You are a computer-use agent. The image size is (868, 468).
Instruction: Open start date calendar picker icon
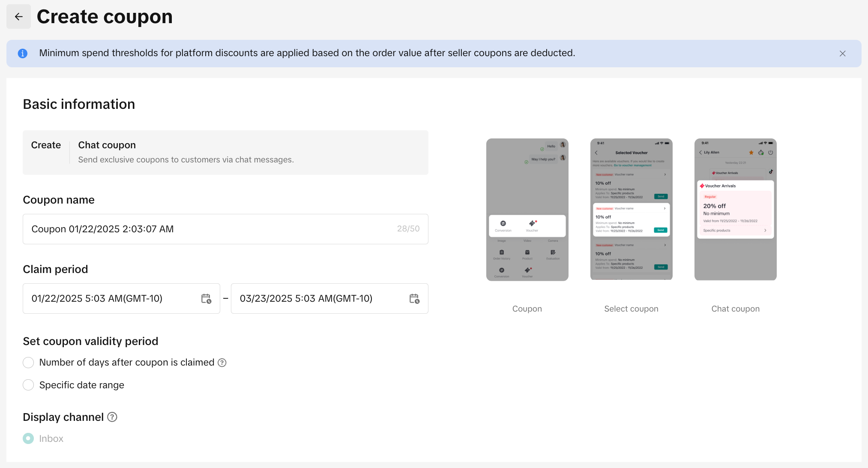click(206, 299)
